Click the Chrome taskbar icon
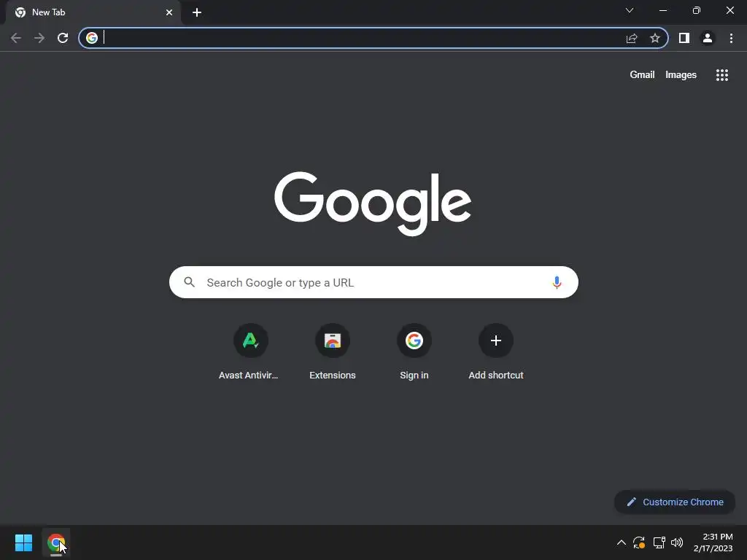 [x=56, y=542]
